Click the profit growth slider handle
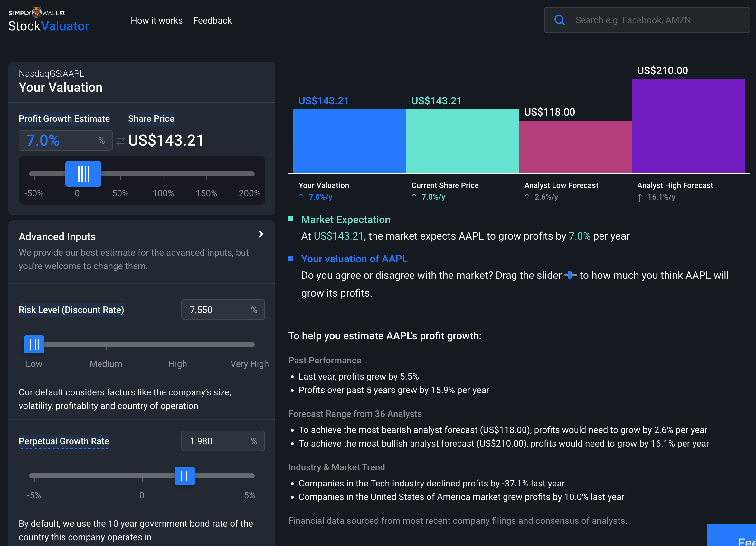The width and height of the screenshot is (756, 546). click(83, 174)
